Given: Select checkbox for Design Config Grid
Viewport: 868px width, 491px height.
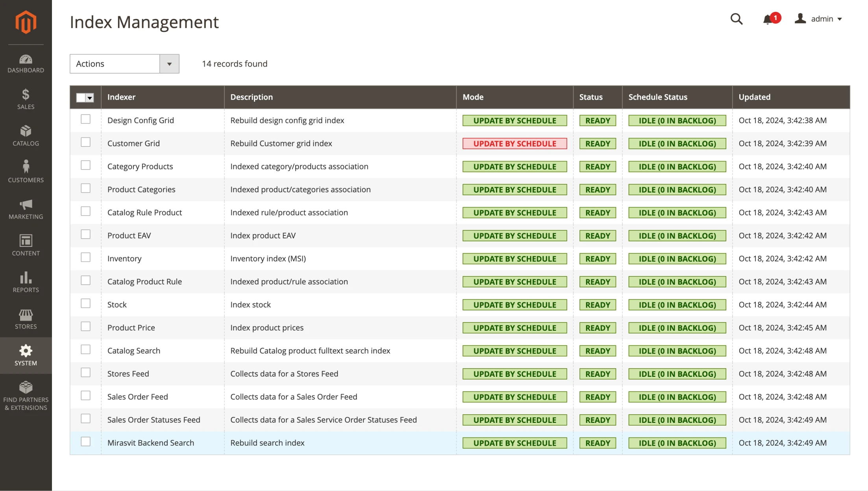Looking at the screenshot, I should point(85,119).
